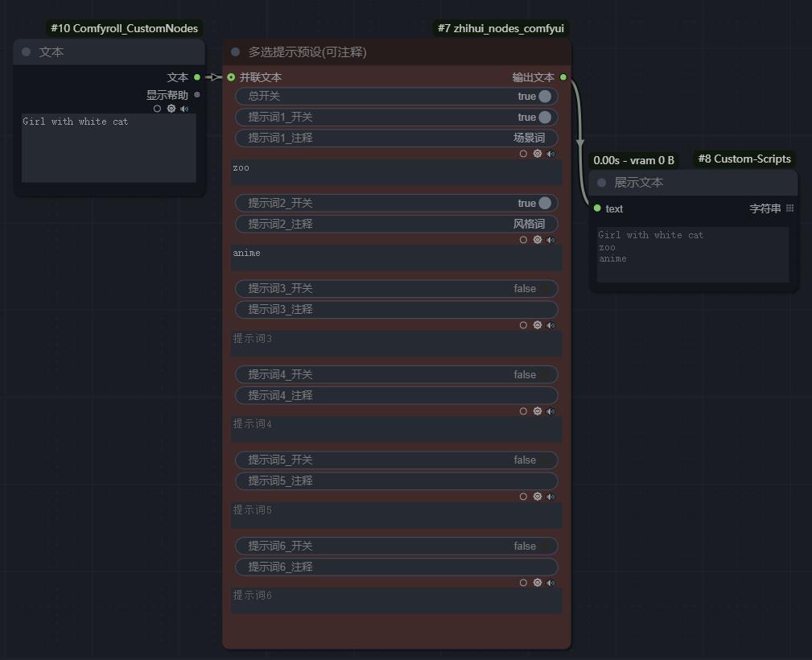Click the gear icon above the 提示词5 box

(538, 497)
